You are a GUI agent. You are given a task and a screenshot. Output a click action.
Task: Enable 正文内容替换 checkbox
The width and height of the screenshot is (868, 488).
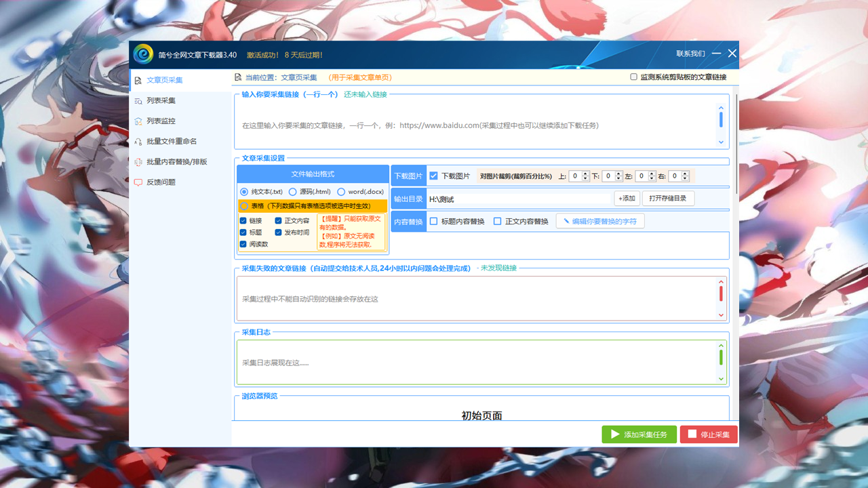[x=497, y=221]
